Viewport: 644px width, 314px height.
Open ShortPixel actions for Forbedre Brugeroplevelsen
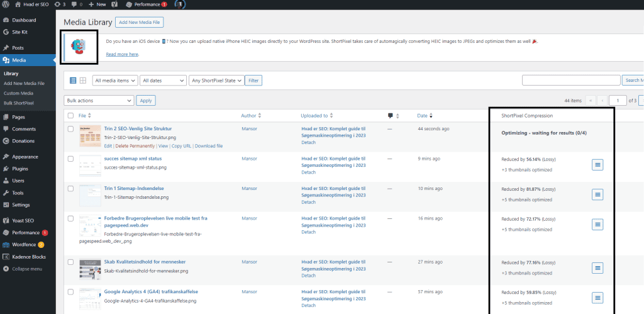(597, 225)
